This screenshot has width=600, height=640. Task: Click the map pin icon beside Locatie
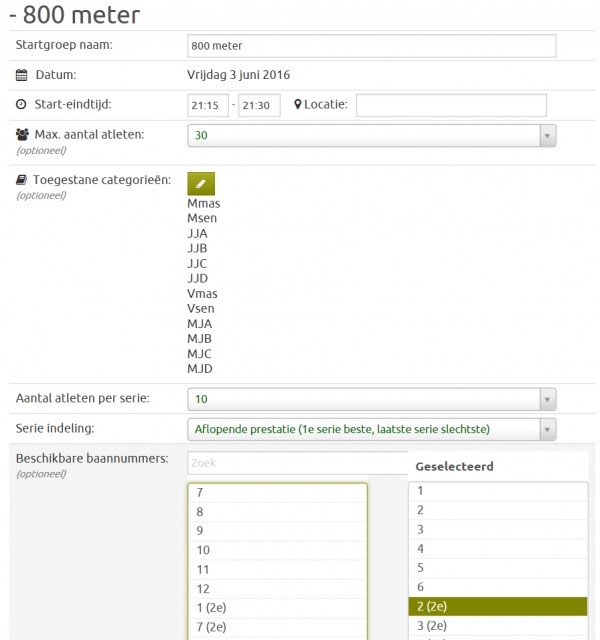coord(298,105)
